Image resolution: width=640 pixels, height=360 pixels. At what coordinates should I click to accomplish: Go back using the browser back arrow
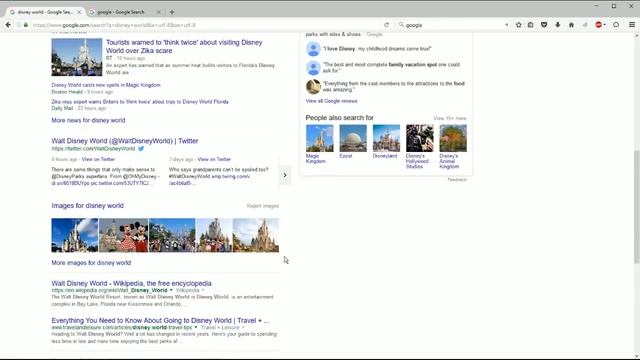point(8,25)
